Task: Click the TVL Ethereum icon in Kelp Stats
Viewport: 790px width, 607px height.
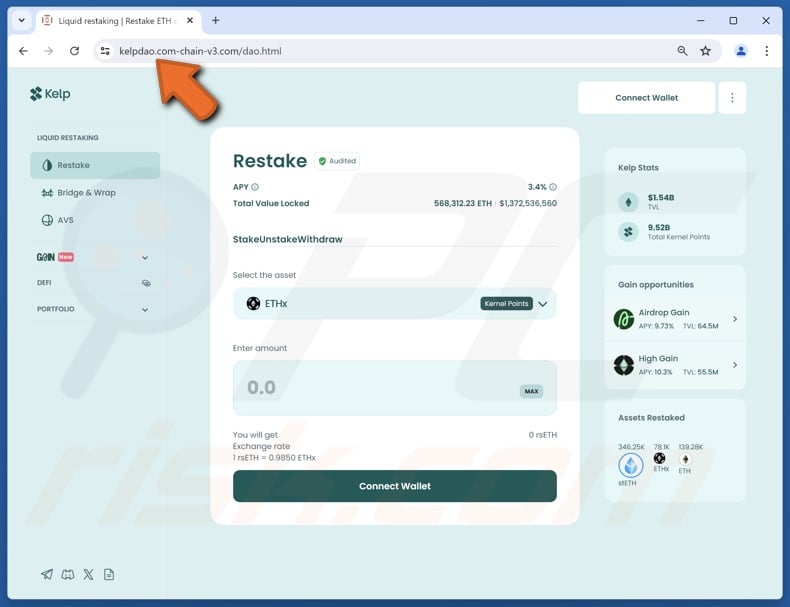Action: 628,203
